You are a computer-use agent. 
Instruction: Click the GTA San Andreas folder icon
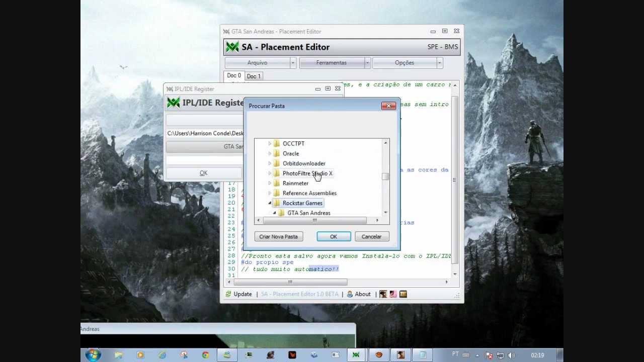(281, 213)
